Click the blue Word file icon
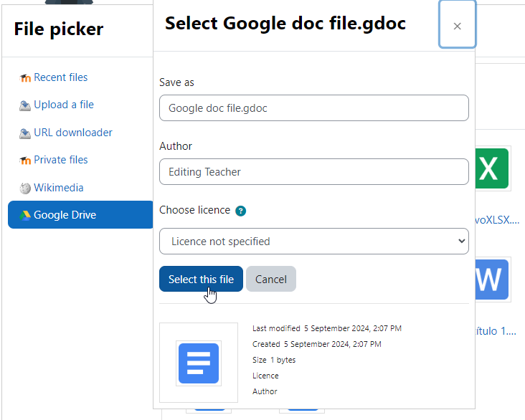 (491, 280)
